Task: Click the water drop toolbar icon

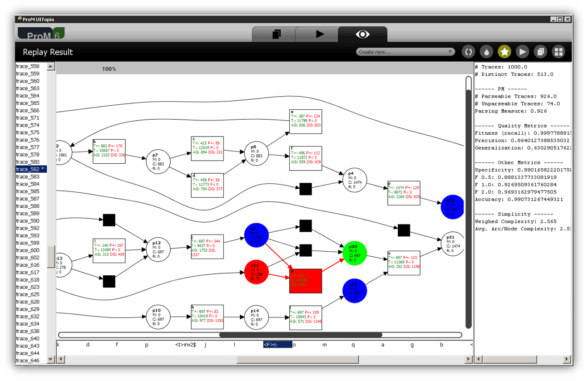Action: [486, 52]
